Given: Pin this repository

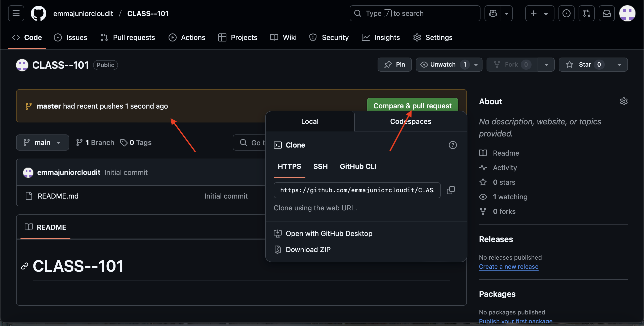Looking at the screenshot, I should (x=394, y=65).
